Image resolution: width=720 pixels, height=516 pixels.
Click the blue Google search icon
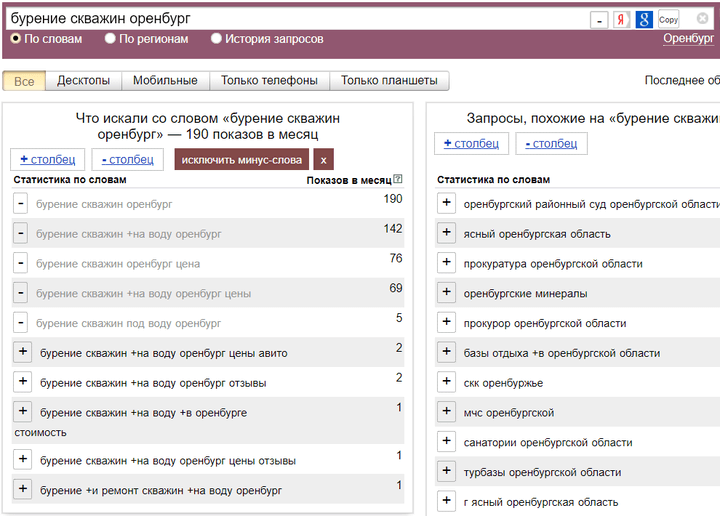[645, 19]
